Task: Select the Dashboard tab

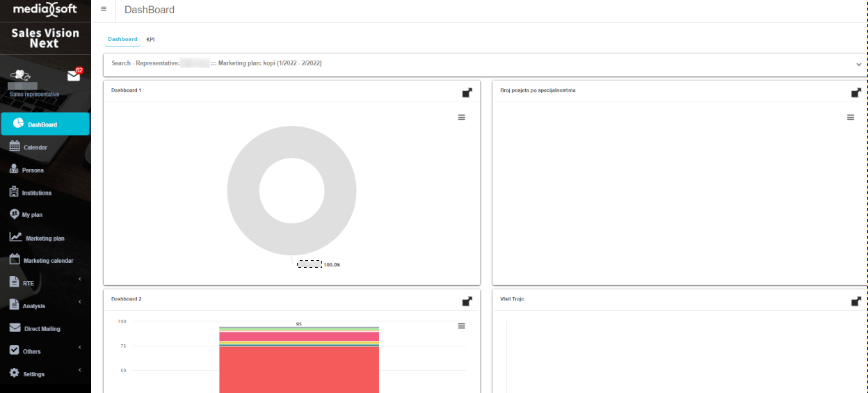Action: pos(122,40)
